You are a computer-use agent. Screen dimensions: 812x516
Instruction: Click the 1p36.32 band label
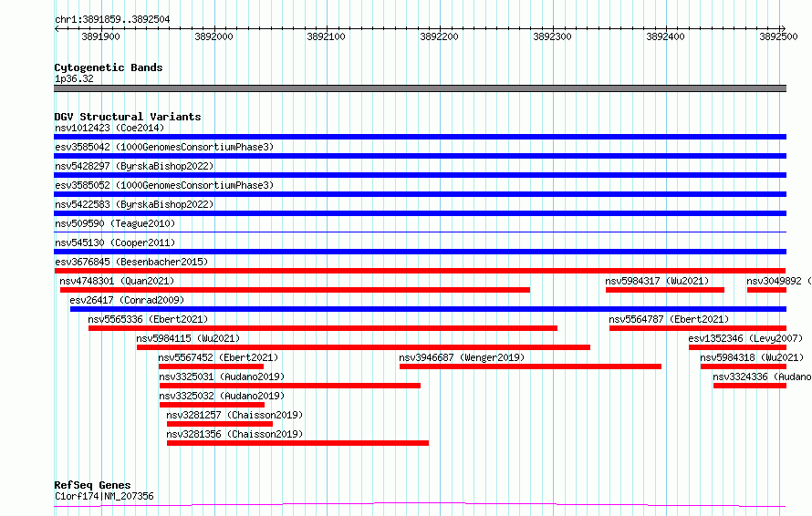click(75, 78)
